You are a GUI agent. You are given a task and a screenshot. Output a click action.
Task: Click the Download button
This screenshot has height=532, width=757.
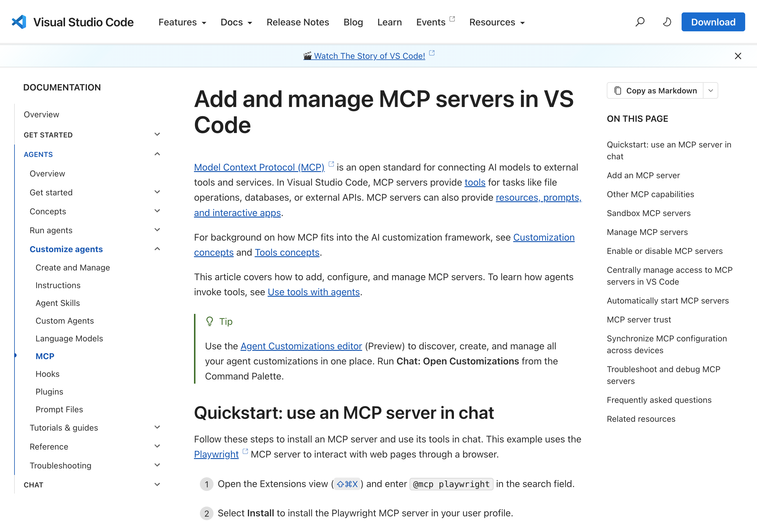point(713,22)
